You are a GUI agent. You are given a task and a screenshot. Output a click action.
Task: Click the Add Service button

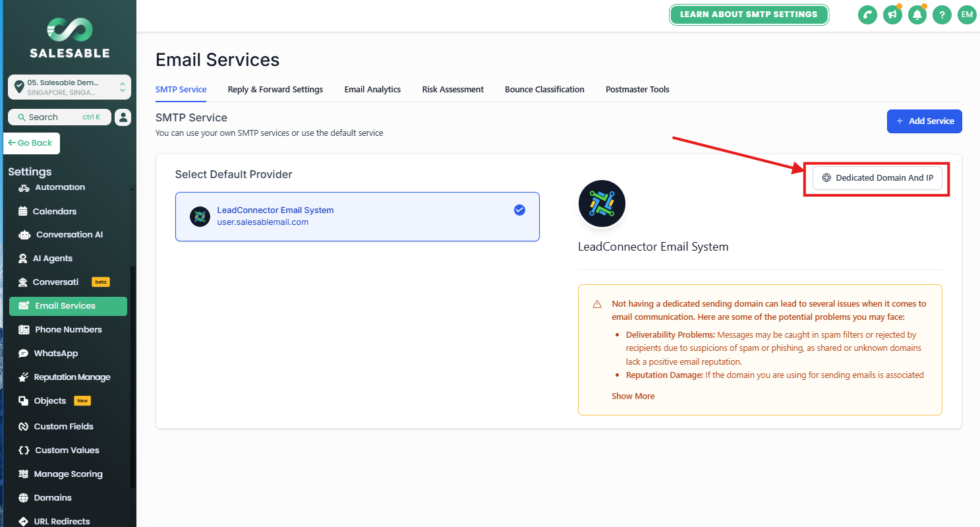point(924,121)
